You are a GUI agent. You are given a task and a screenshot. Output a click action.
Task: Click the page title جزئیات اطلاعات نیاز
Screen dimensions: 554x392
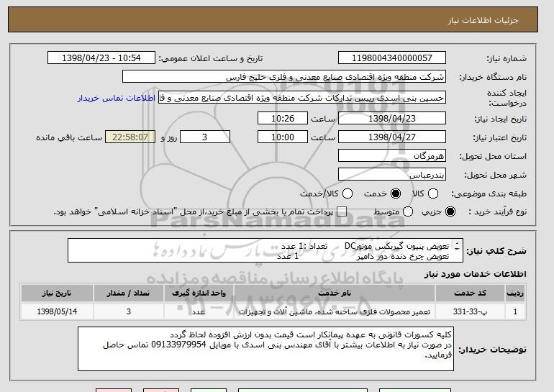click(483, 20)
